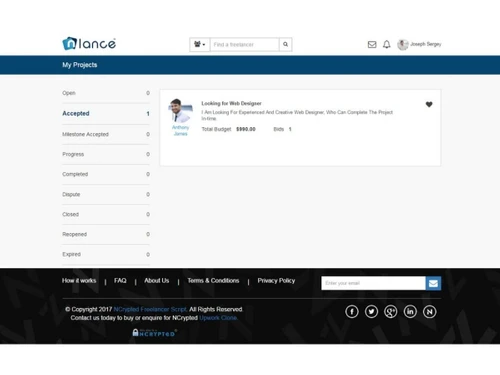
Task: Focus the Find a freelancer search field
Action: click(244, 44)
